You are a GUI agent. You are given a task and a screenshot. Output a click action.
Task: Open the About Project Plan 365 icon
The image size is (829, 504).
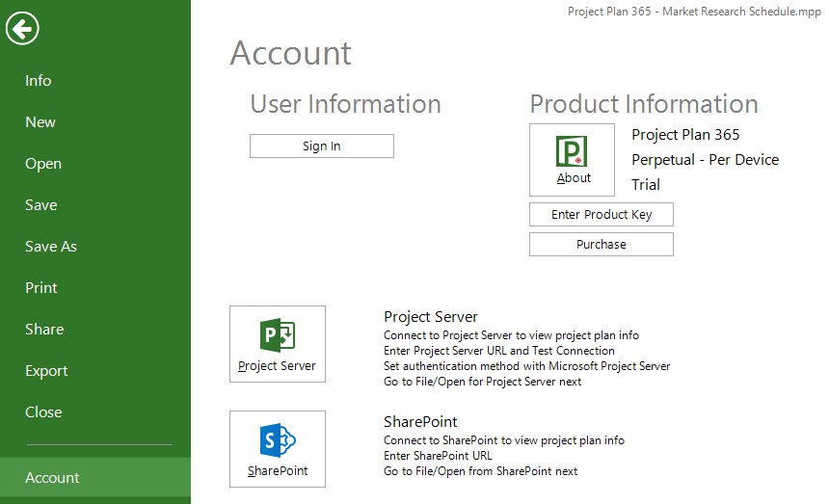tap(572, 160)
